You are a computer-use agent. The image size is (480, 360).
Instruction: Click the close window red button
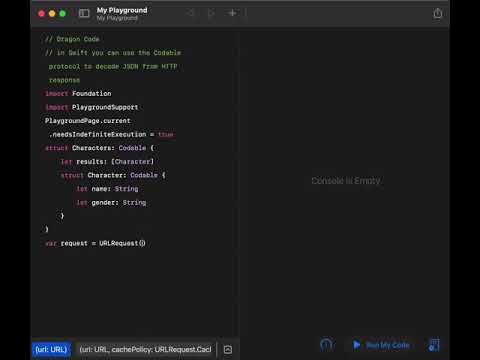coord(41,14)
